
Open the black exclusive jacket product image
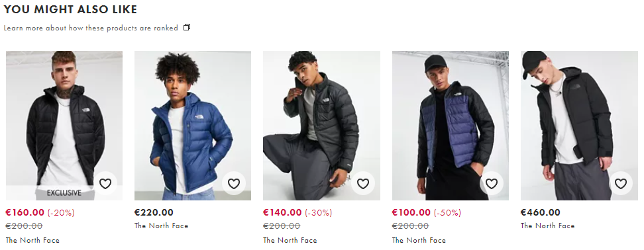pos(64,126)
